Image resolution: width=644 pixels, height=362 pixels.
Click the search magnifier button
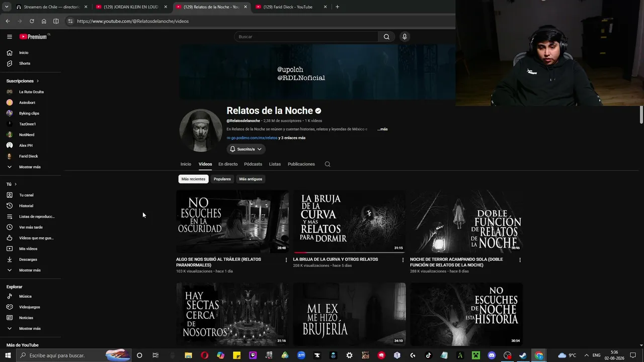386,37
